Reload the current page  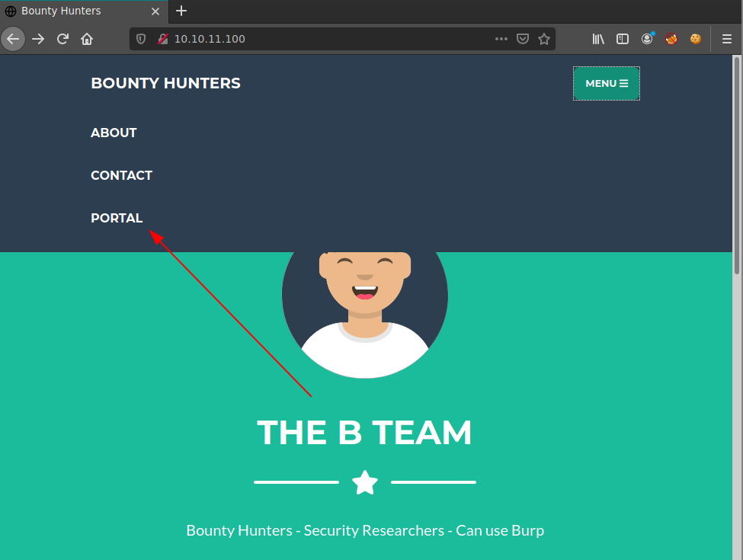(62, 39)
